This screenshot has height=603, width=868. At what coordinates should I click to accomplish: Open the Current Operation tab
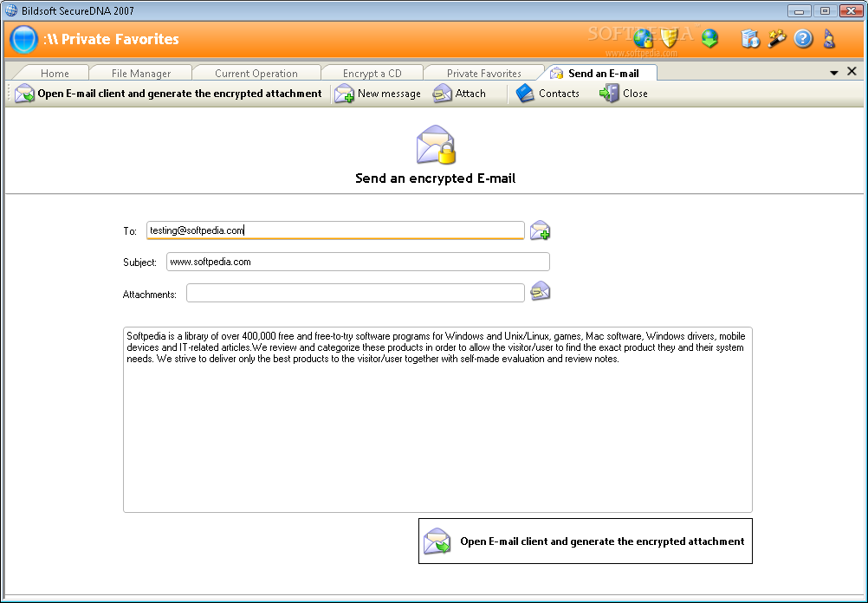[256, 73]
